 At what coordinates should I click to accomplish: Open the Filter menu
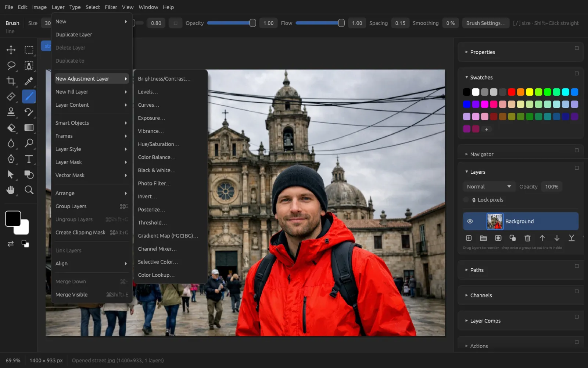[x=111, y=7]
